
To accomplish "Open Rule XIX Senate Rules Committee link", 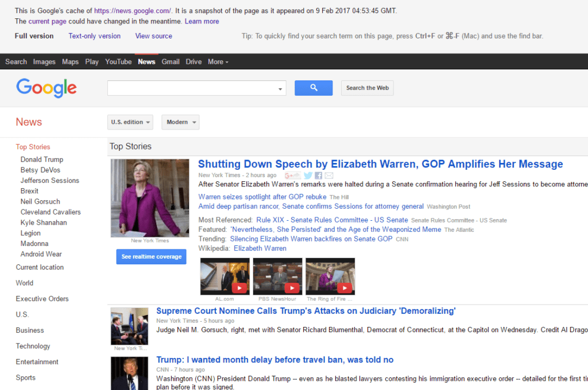I will (332, 220).
